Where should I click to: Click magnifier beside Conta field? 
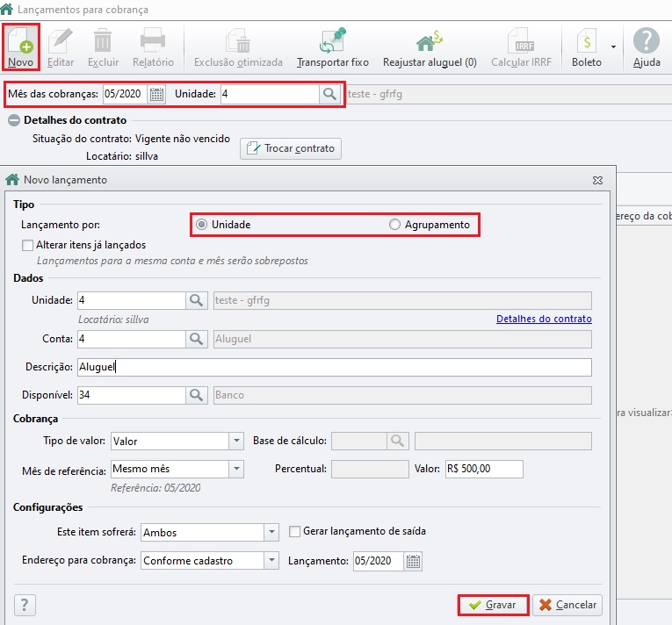click(x=196, y=339)
